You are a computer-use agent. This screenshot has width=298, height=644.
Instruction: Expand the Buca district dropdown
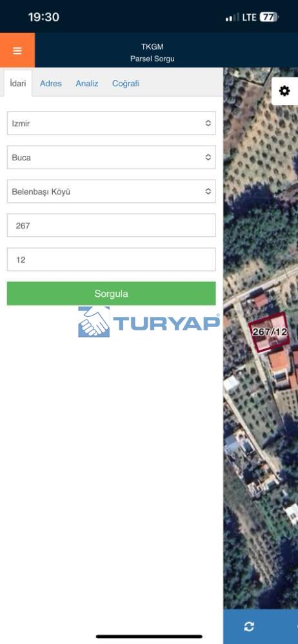(111, 157)
